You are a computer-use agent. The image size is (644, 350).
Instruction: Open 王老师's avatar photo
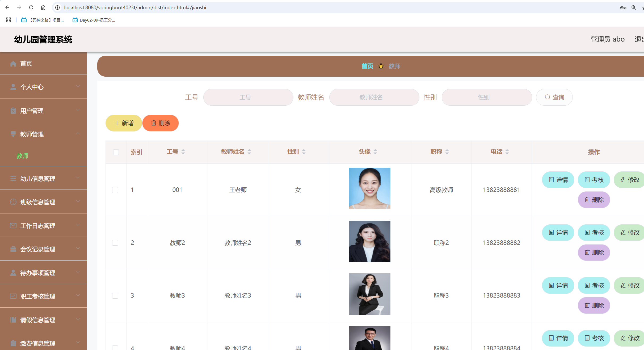[x=370, y=188]
